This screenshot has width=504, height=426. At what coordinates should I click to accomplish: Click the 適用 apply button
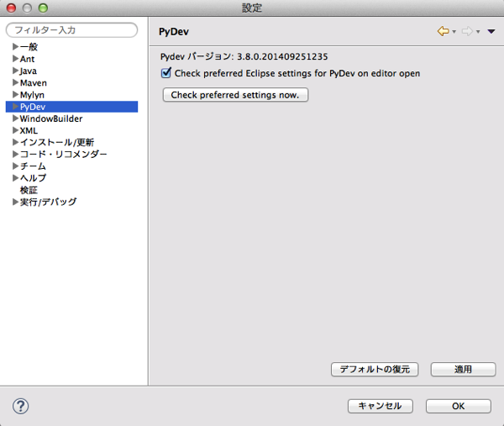pos(463,370)
